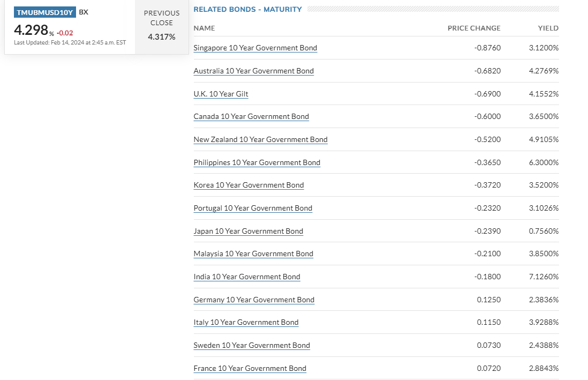Click Korea 10 Year Government Bond

click(x=248, y=185)
